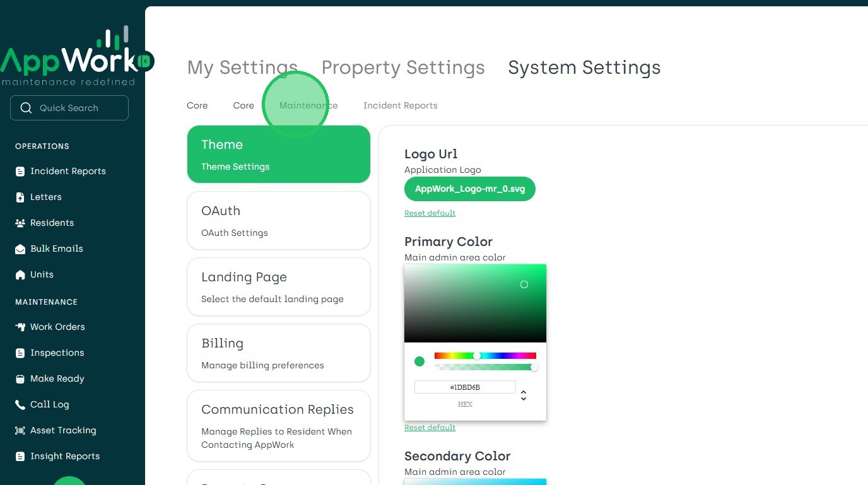The image size is (868, 485).
Task: Click the Units house icon
Action: pos(20,275)
